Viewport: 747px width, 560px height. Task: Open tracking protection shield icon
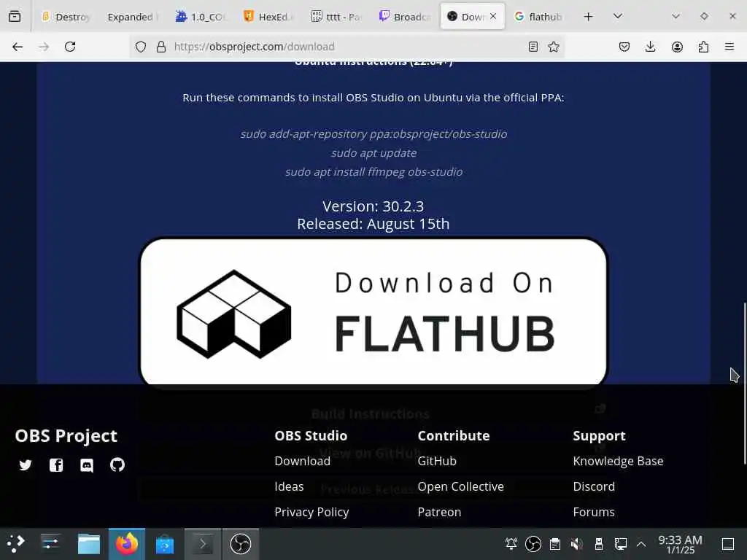[141, 47]
